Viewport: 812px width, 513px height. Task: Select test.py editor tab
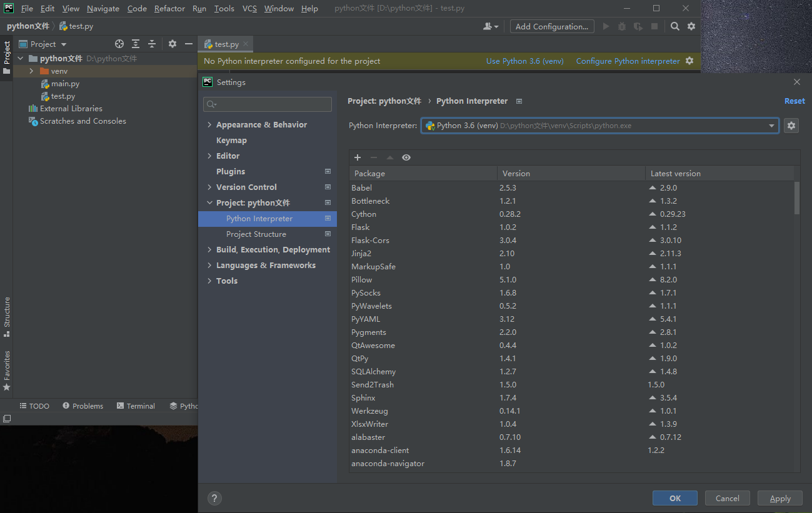pos(226,44)
